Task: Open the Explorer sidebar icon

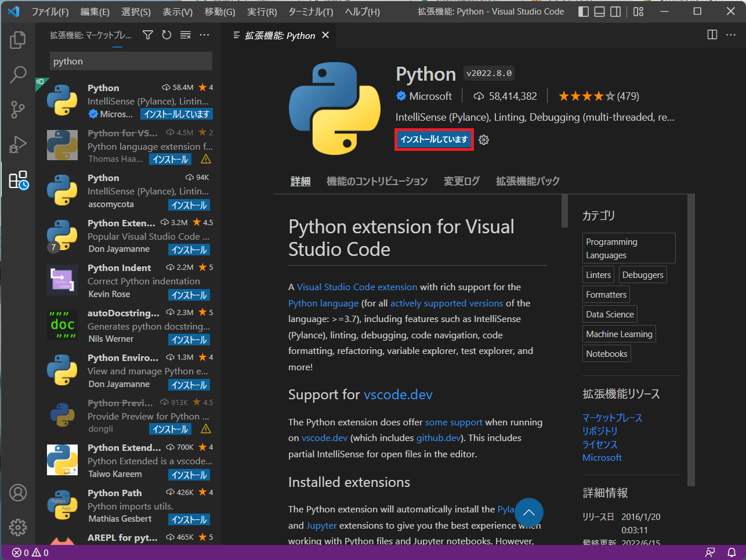Action: 17,39
